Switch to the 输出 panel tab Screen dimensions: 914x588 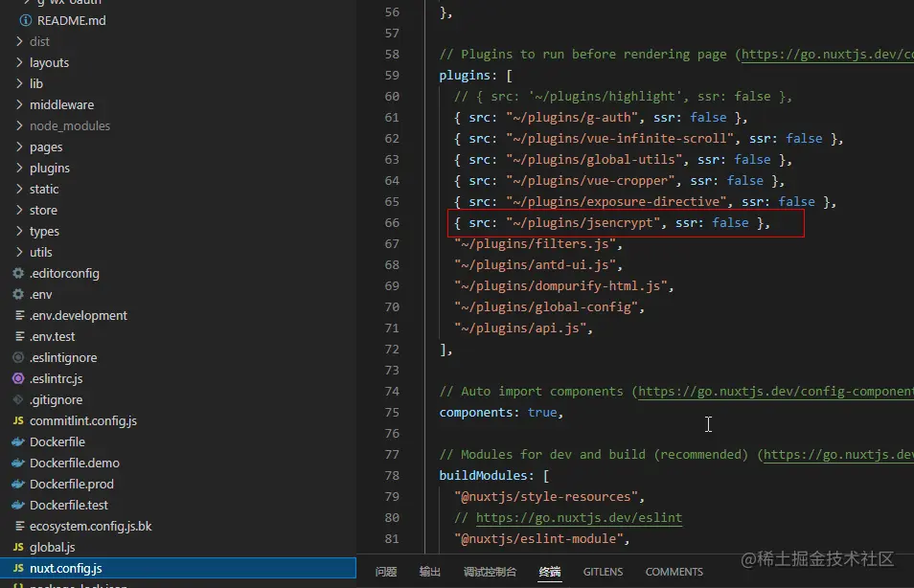pyautogui.click(x=429, y=572)
